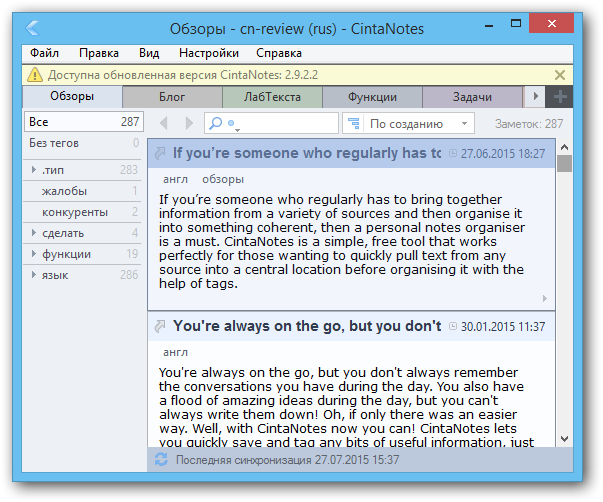This screenshot has width=603, height=502.
Task: Open the Вид menu
Action: [149, 53]
